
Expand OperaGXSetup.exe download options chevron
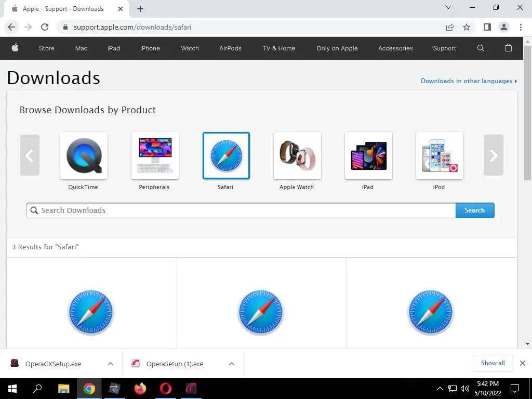[x=111, y=364]
